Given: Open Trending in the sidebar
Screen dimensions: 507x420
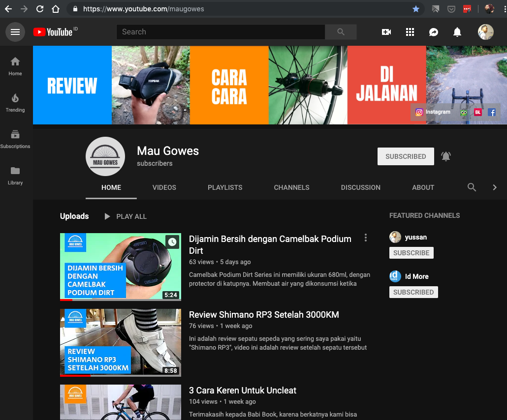Looking at the screenshot, I should pos(15,103).
